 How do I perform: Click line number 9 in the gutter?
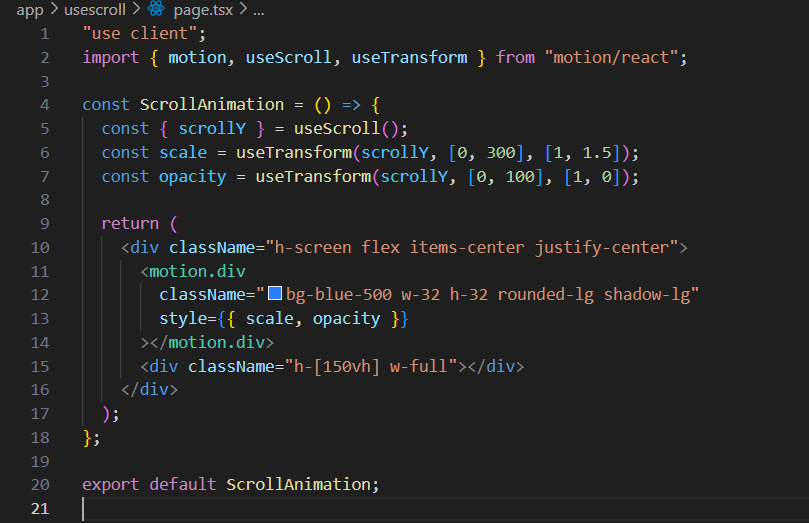click(45, 223)
